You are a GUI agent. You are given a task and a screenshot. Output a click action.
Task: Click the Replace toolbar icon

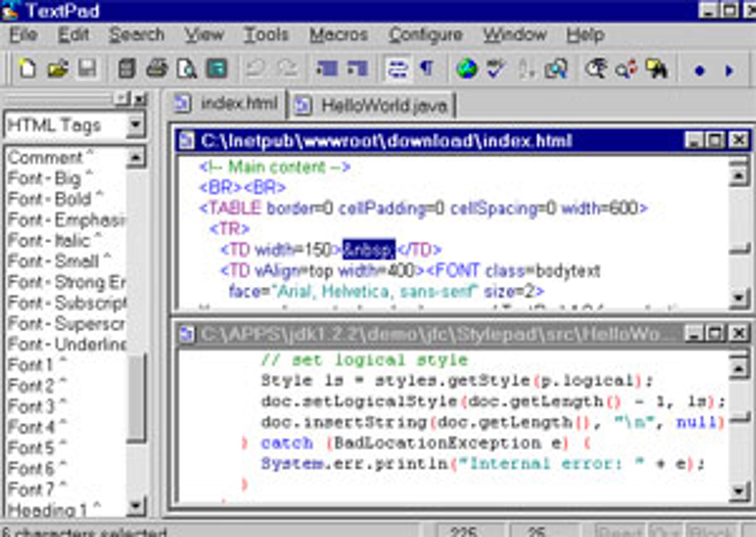626,70
